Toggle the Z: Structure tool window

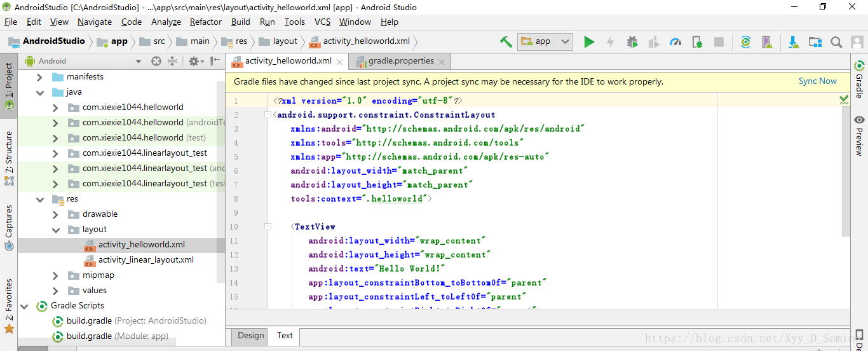tap(9, 158)
